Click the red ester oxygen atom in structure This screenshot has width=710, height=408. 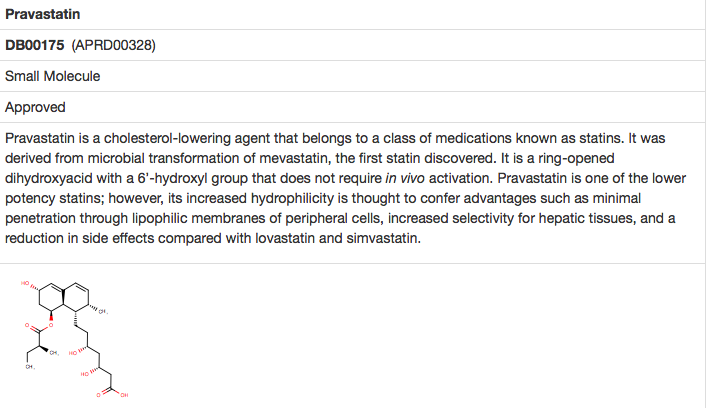(x=50, y=324)
